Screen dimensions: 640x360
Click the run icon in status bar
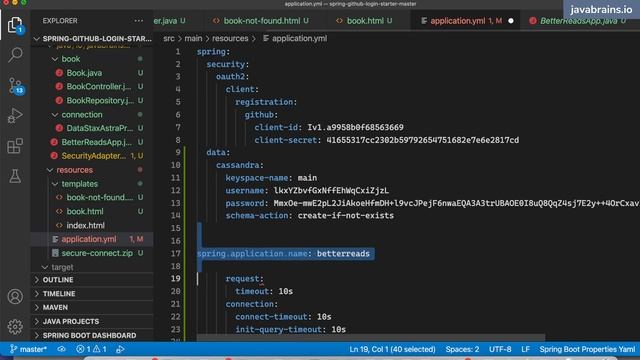pos(120,349)
